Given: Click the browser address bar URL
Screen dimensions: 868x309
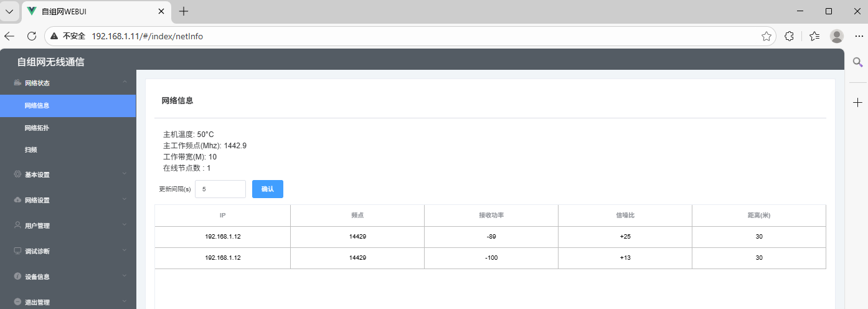Looking at the screenshot, I should point(147,36).
